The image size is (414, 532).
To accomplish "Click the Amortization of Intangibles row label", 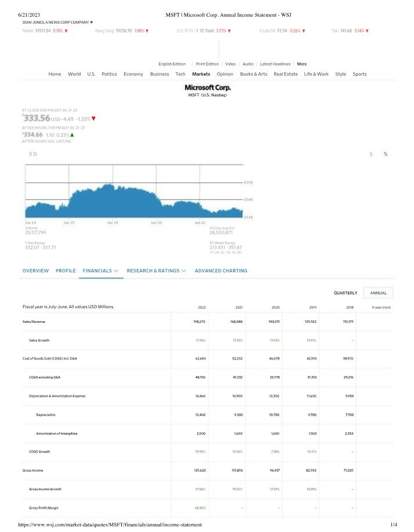I will click(57, 433).
